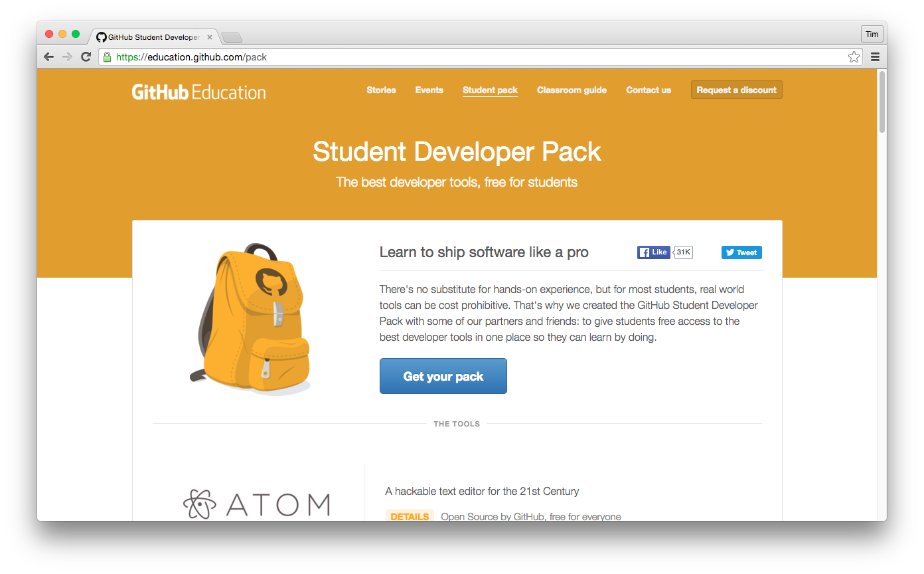924x574 pixels.
Task: Click the Get your pack button
Action: (x=443, y=376)
